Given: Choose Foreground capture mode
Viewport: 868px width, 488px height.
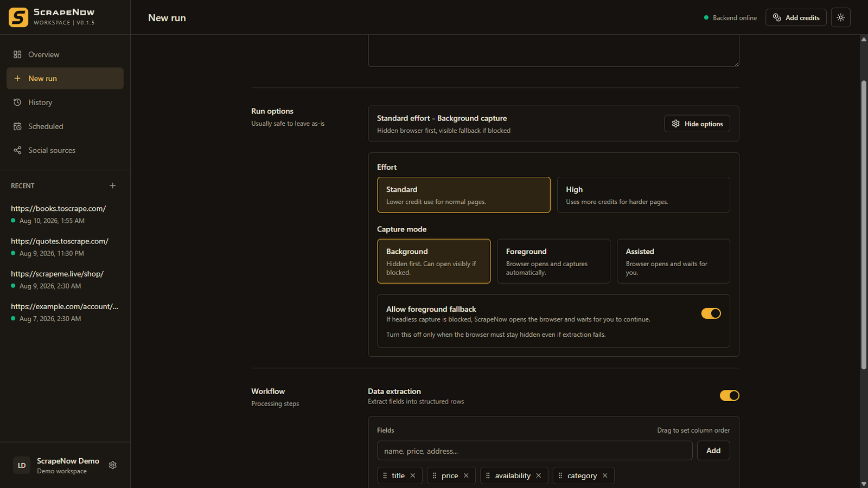Looking at the screenshot, I should [x=553, y=261].
